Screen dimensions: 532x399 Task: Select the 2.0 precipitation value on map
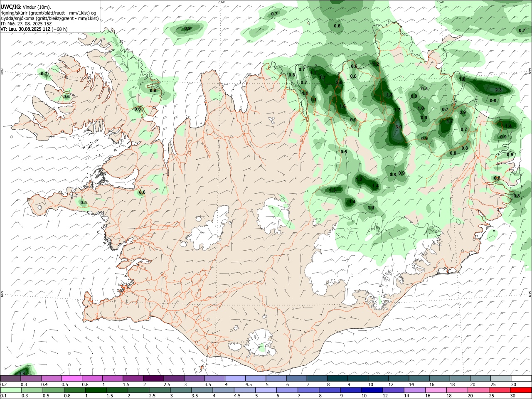point(339,83)
